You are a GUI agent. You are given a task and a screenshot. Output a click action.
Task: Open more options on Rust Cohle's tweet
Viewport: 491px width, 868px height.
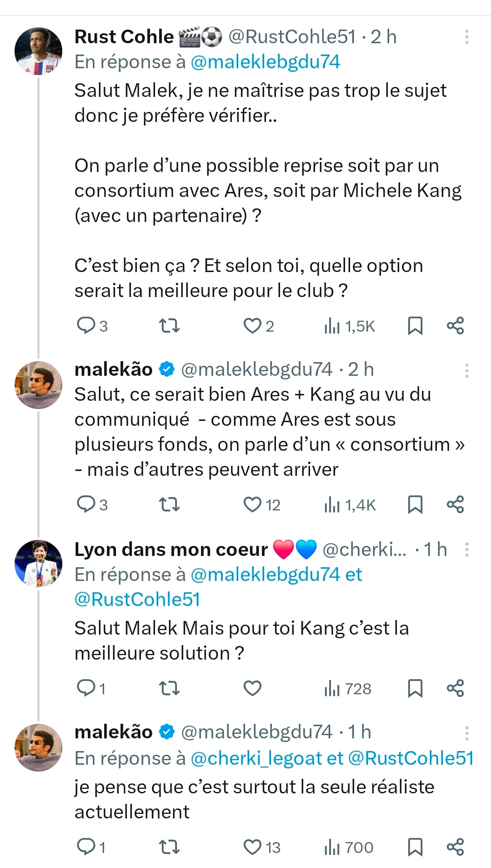466,37
